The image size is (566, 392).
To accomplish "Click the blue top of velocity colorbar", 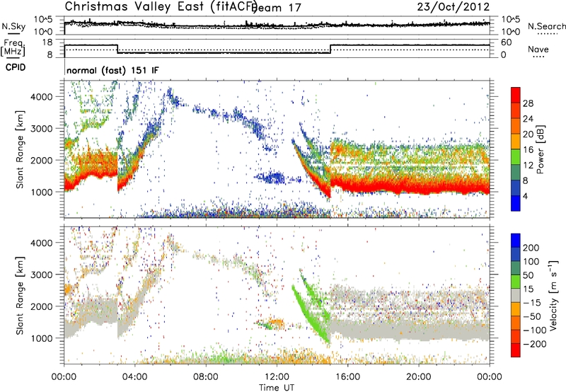I will click(x=516, y=240).
